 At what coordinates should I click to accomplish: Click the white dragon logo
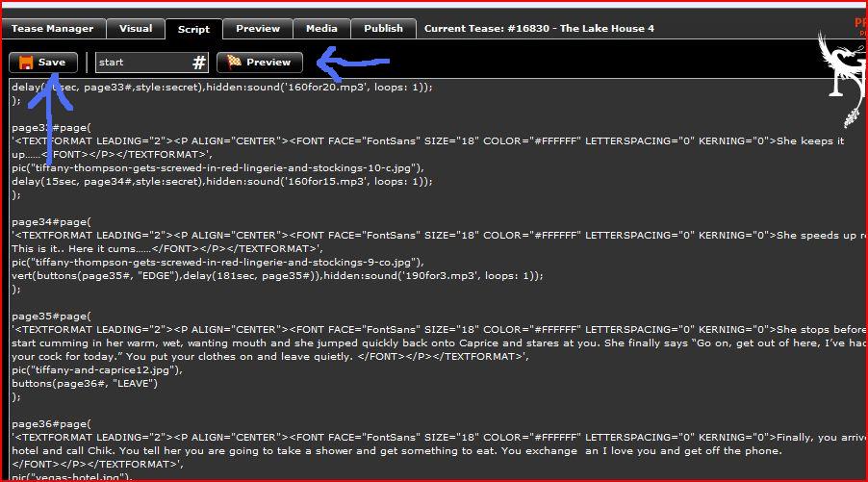tap(843, 78)
